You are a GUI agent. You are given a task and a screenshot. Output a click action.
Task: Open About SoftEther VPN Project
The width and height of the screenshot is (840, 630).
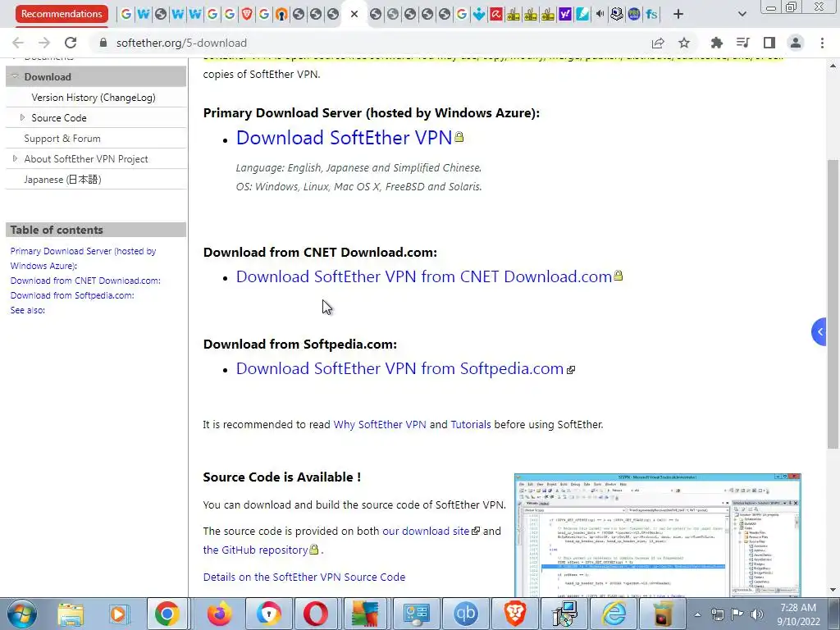click(85, 159)
